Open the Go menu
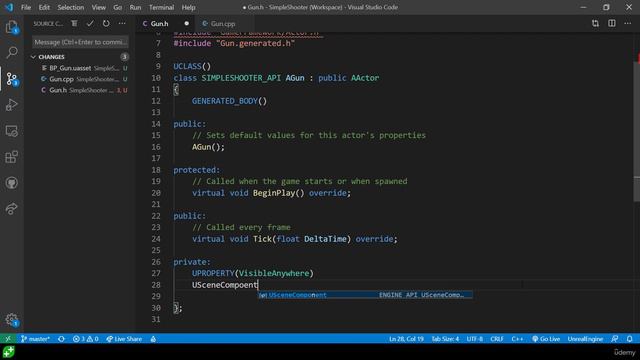Image resolution: width=640 pixels, height=360 pixels. (118, 7)
